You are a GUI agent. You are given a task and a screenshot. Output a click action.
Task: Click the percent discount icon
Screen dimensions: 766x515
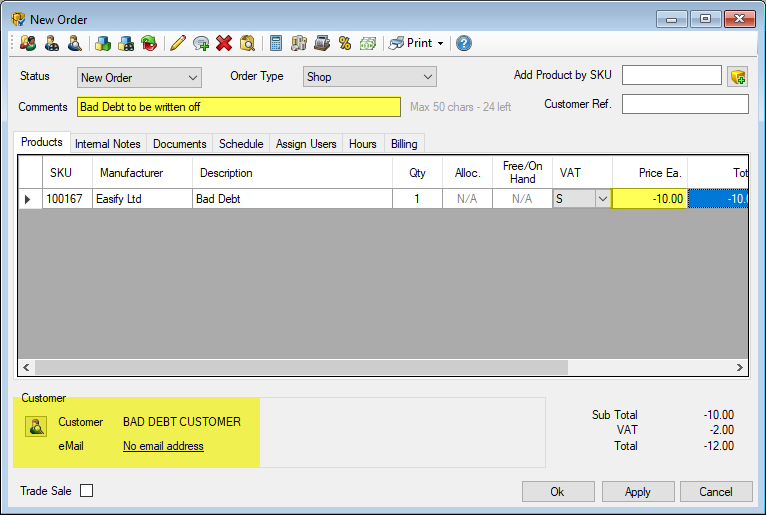344,43
